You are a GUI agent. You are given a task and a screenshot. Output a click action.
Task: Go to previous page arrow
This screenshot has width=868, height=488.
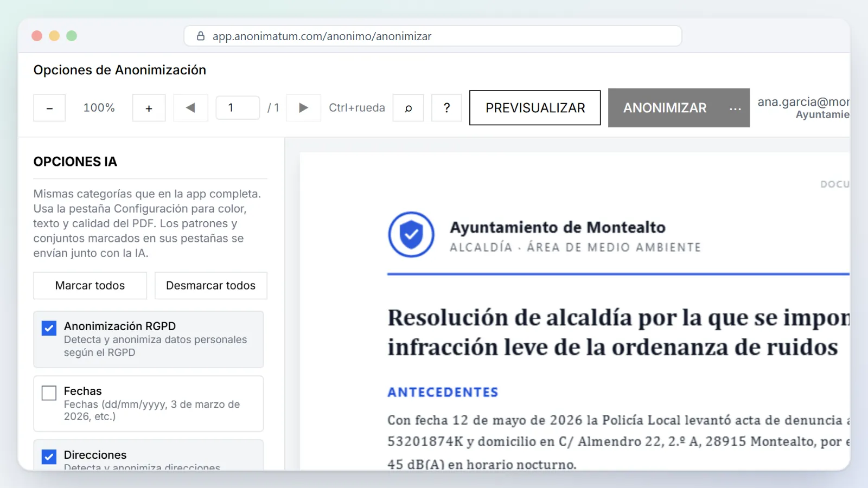[x=190, y=108]
